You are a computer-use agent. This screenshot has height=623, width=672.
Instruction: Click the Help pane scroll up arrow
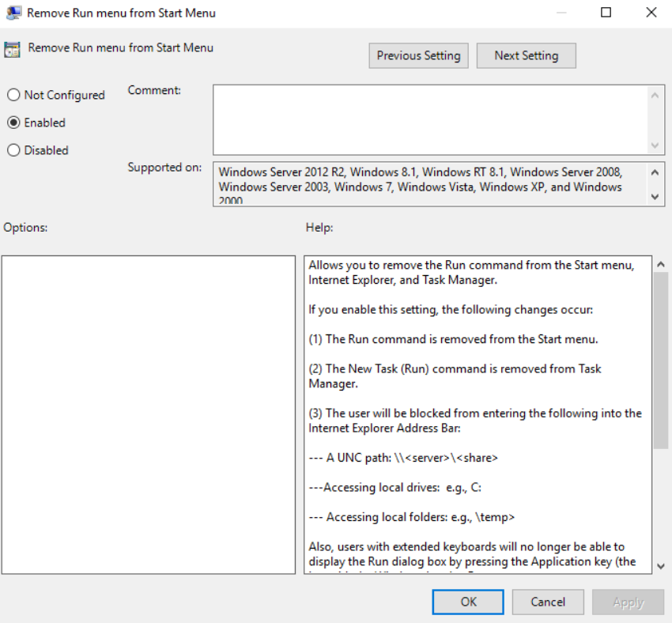coord(661,264)
